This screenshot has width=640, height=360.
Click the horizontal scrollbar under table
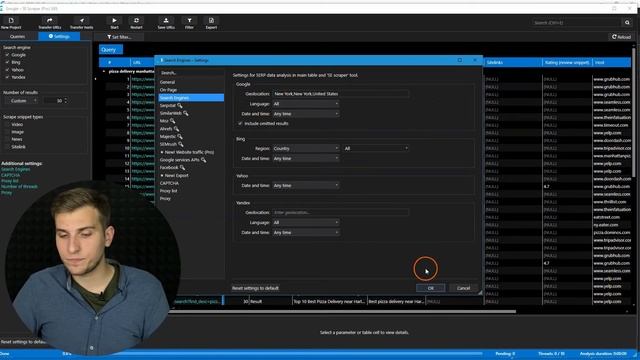(343, 311)
